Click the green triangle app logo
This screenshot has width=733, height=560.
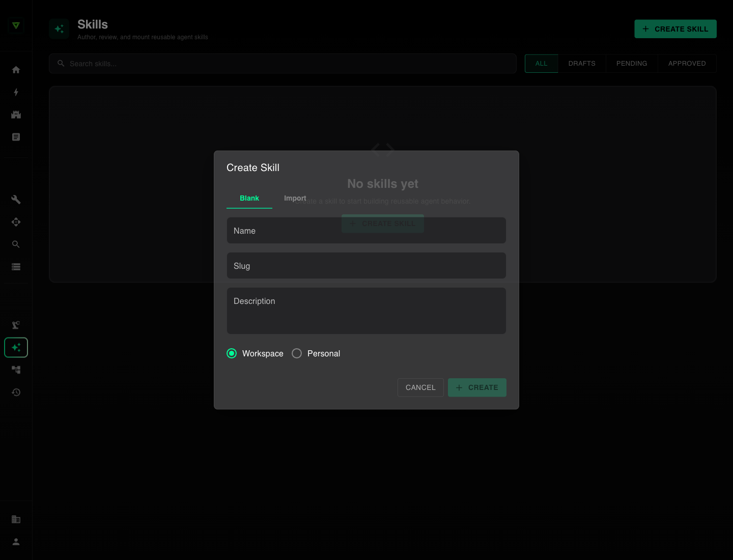[16, 25]
